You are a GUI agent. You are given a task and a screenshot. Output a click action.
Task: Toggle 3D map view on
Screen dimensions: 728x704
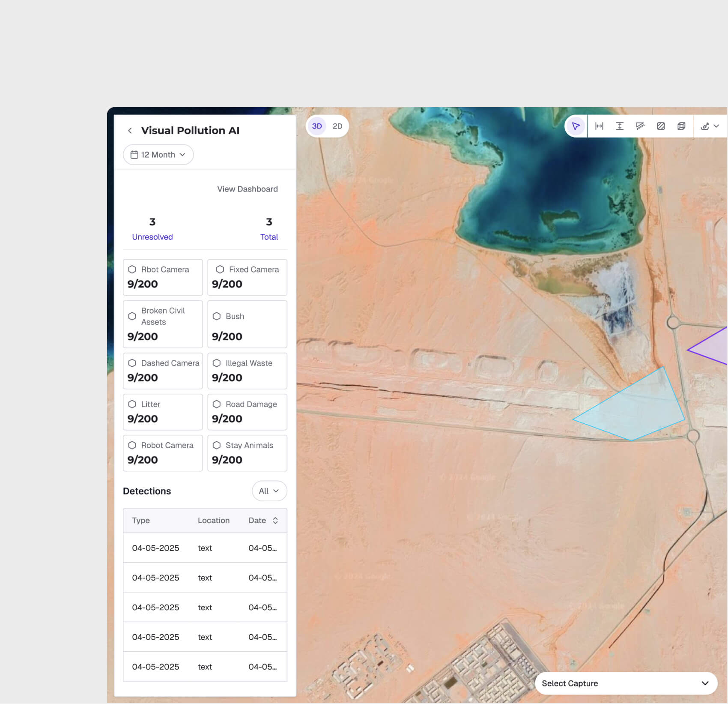(316, 126)
